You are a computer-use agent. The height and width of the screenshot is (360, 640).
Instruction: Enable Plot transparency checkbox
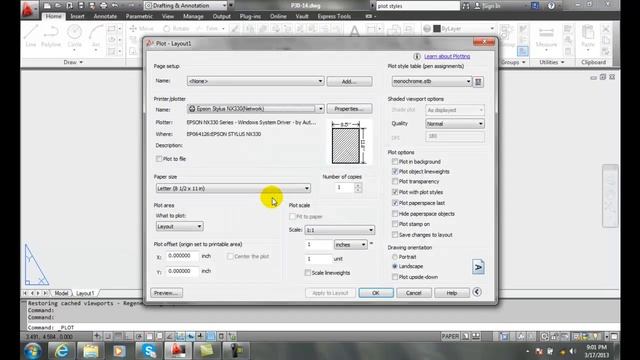[x=395, y=181]
